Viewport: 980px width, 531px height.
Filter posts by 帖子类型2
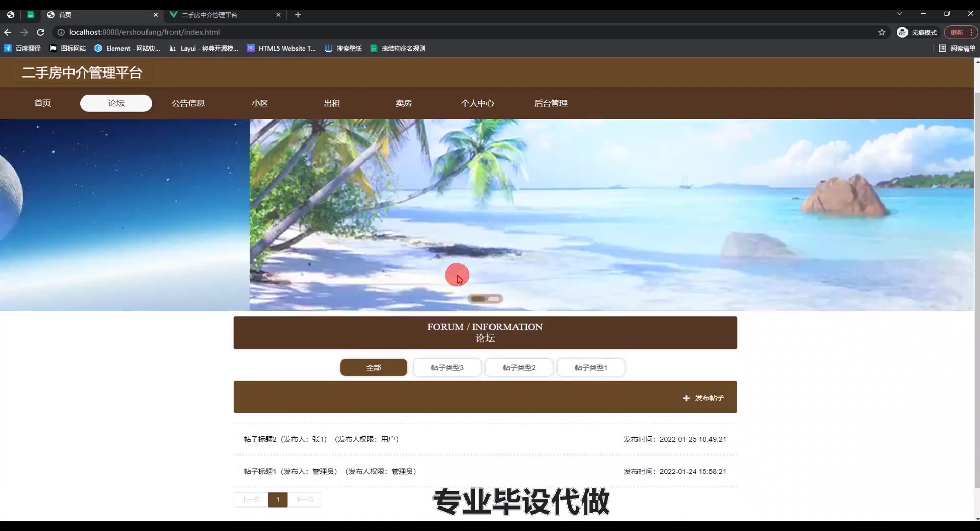(x=519, y=368)
